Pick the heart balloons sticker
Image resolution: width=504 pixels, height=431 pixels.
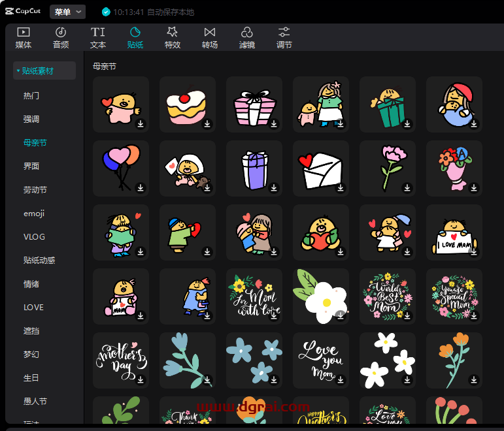coord(120,167)
